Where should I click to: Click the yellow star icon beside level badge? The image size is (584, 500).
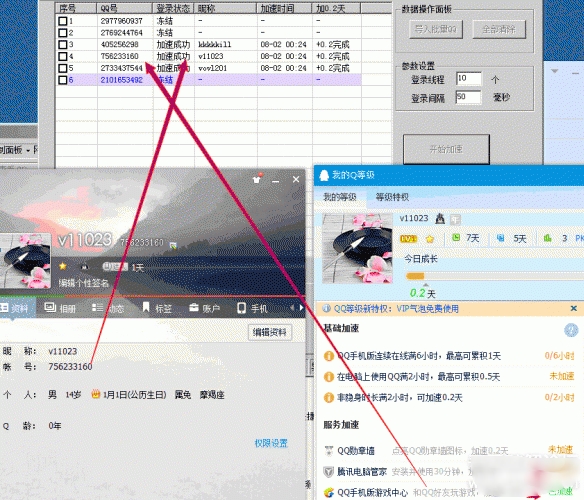coord(430,238)
